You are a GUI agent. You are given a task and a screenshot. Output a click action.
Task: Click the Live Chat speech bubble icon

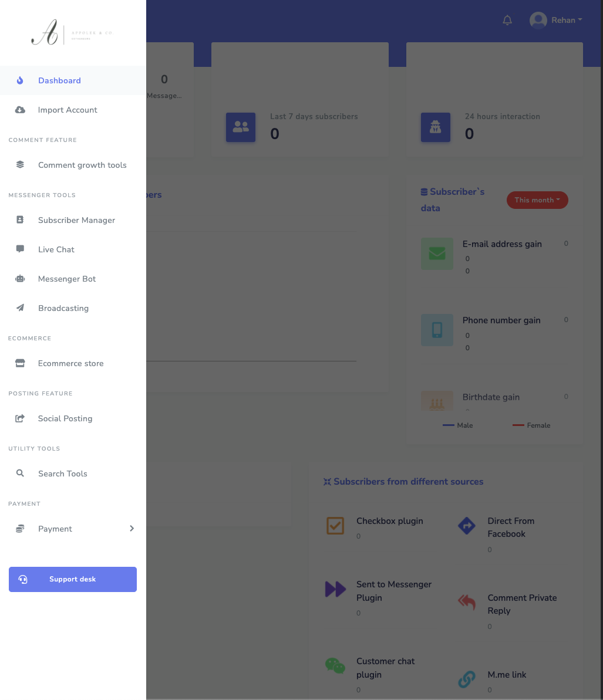[20, 249]
